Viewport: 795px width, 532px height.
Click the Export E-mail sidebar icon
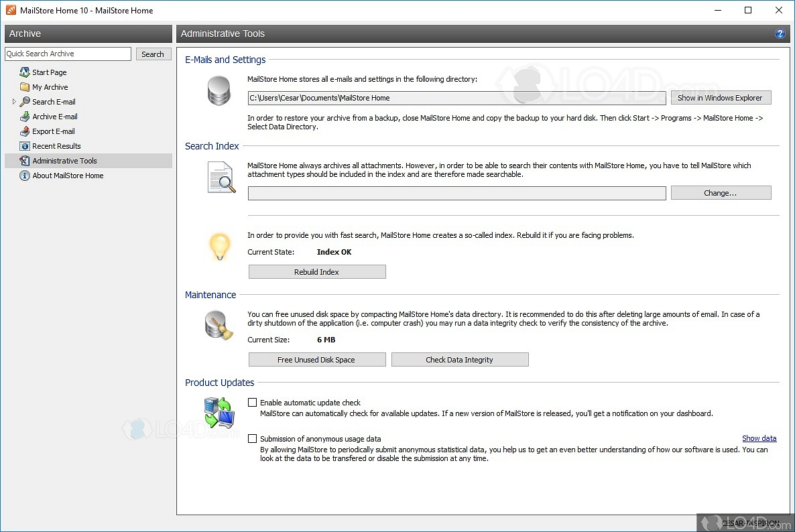click(x=25, y=131)
